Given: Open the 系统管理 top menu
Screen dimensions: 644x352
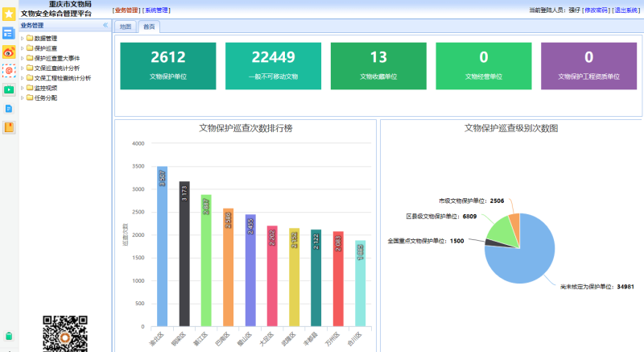Looking at the screenshot, I should [x=157, y=10].
